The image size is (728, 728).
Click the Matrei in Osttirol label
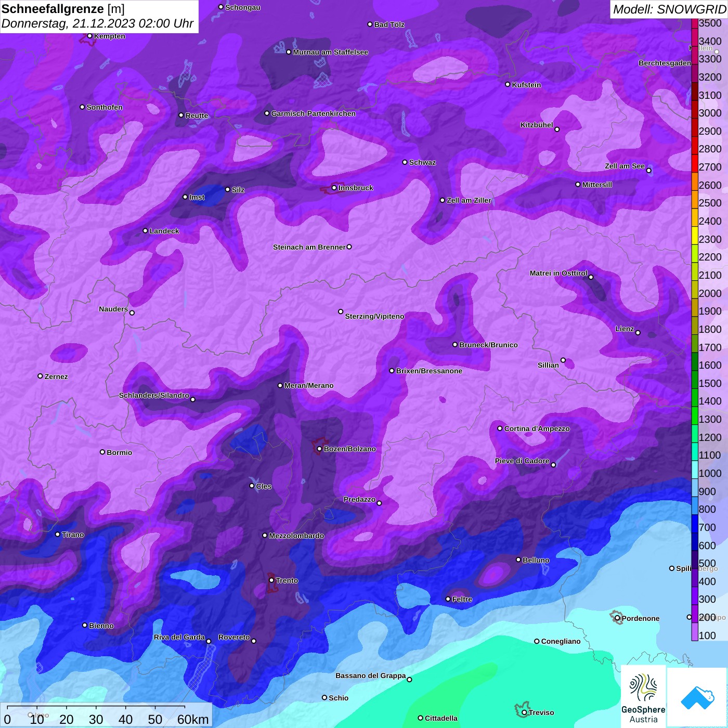(x=558, y=273)
